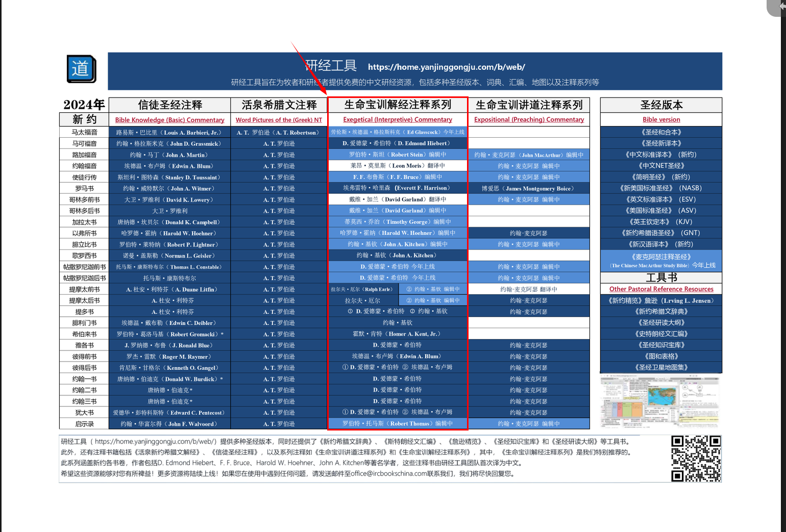Open 《圣经卫星地图集》 tool entry

click(661, 367)
